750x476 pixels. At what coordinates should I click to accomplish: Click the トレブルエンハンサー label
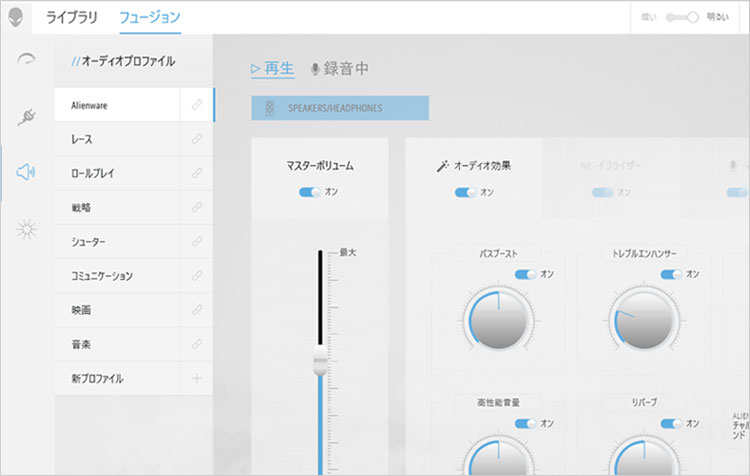tap(644, 254)
